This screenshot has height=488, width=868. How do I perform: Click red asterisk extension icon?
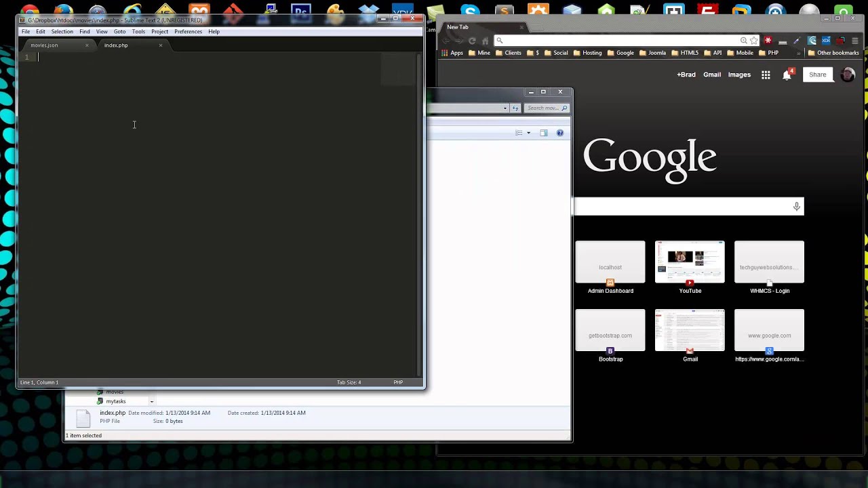[768, 41]
